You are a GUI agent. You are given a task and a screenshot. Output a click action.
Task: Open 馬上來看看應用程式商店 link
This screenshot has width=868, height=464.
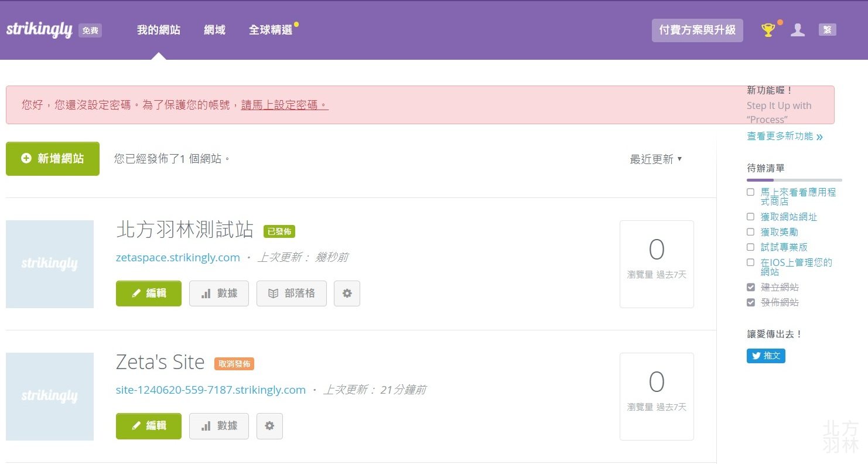point(798,197)
